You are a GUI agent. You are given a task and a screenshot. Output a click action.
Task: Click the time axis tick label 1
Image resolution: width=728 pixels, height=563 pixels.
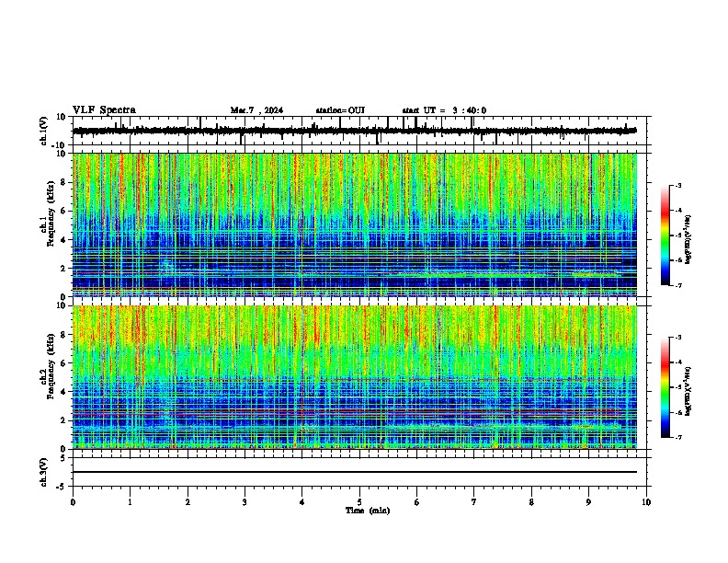click(130, 502)
